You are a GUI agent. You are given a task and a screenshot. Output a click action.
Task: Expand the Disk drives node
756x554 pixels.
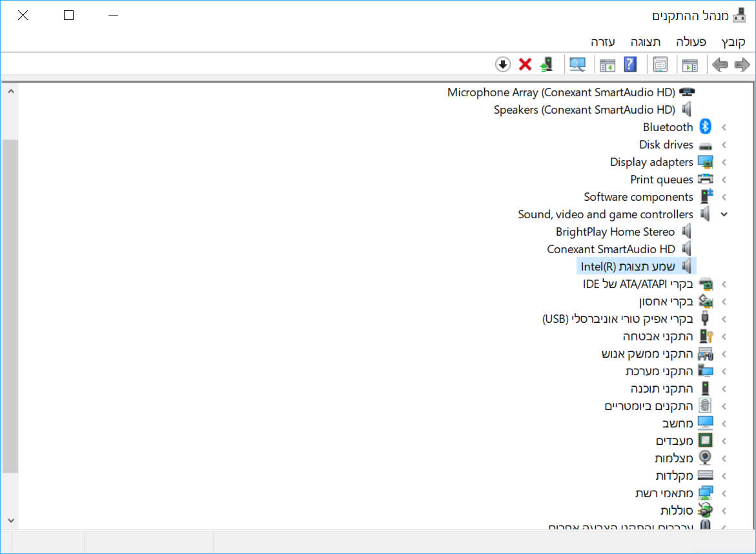[724, 145]
